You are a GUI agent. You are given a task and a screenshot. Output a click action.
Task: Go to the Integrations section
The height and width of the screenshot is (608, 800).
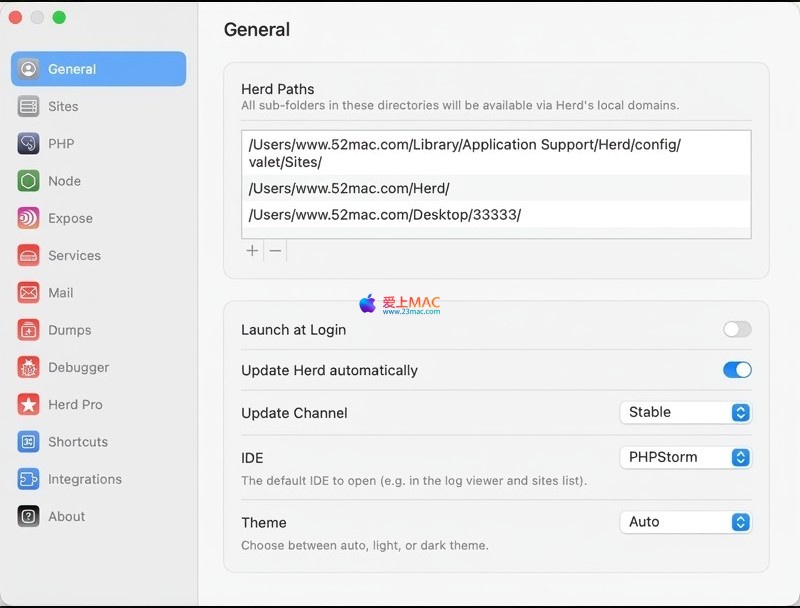(x=84, y=480)
